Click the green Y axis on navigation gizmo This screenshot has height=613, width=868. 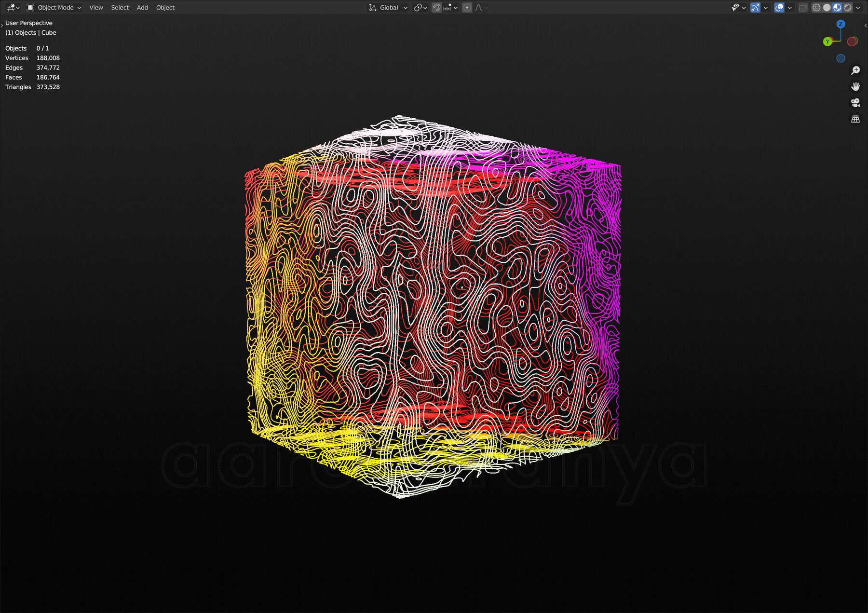(828, 41)
